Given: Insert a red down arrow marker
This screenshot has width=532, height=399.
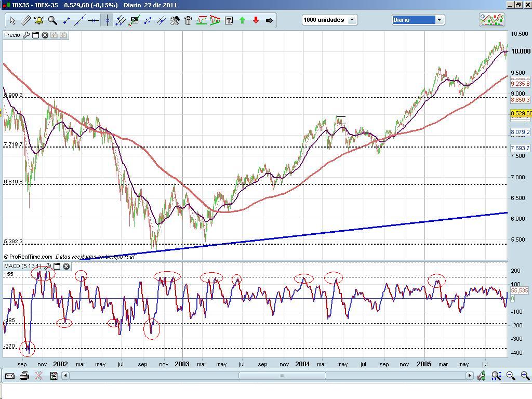Looking at the screenshot, I should point(256,20).
